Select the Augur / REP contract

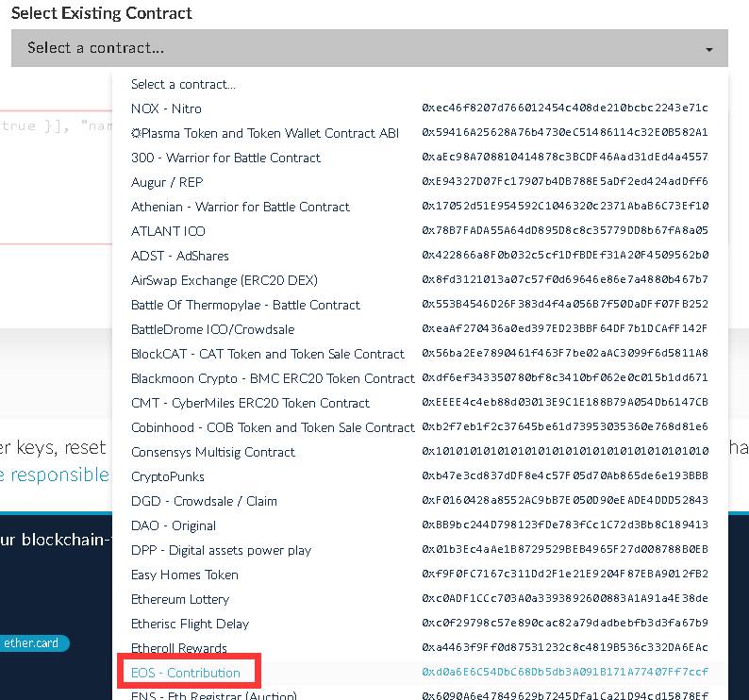(x=421, y=182)
